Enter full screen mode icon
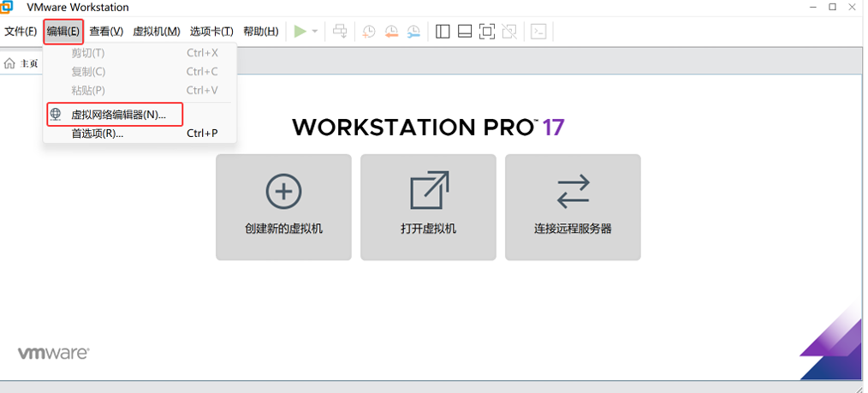Image resolution: width=868 pixels, height=393 pixels. coord(487,32)
